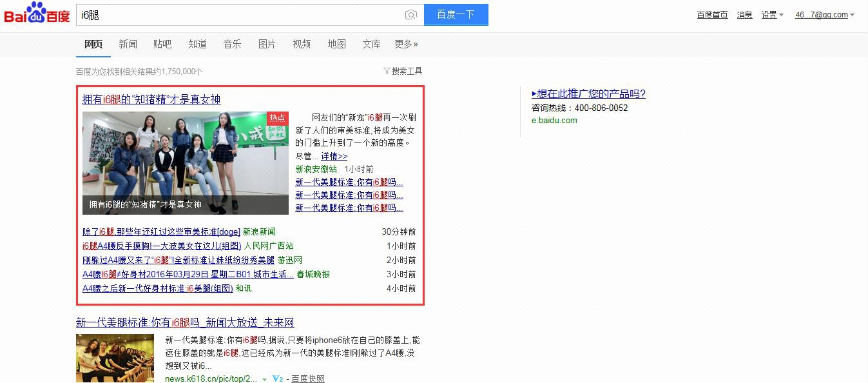The height and width of the screenshot is (383, 868).
Task: Open search tools filter
Action: pos(403,71)
